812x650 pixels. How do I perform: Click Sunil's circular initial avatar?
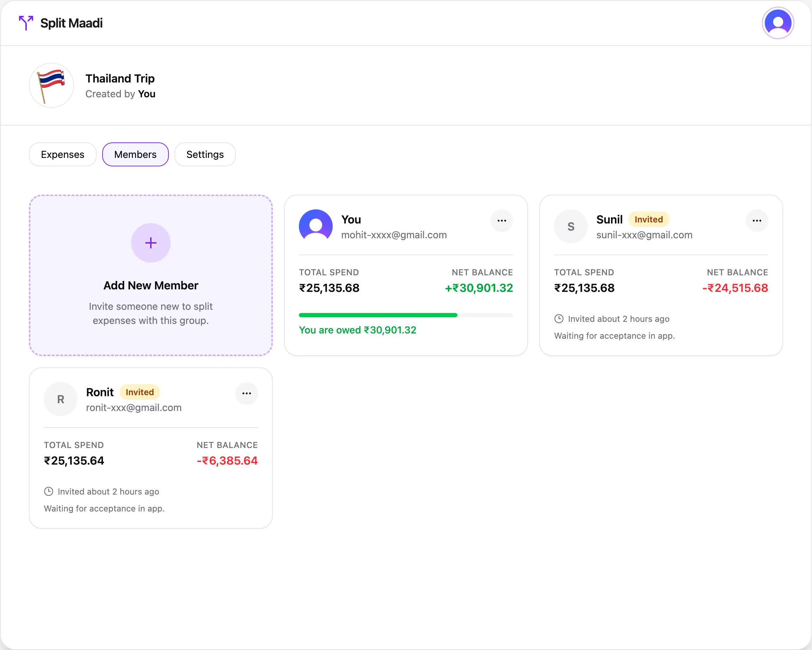coord(571,226)
